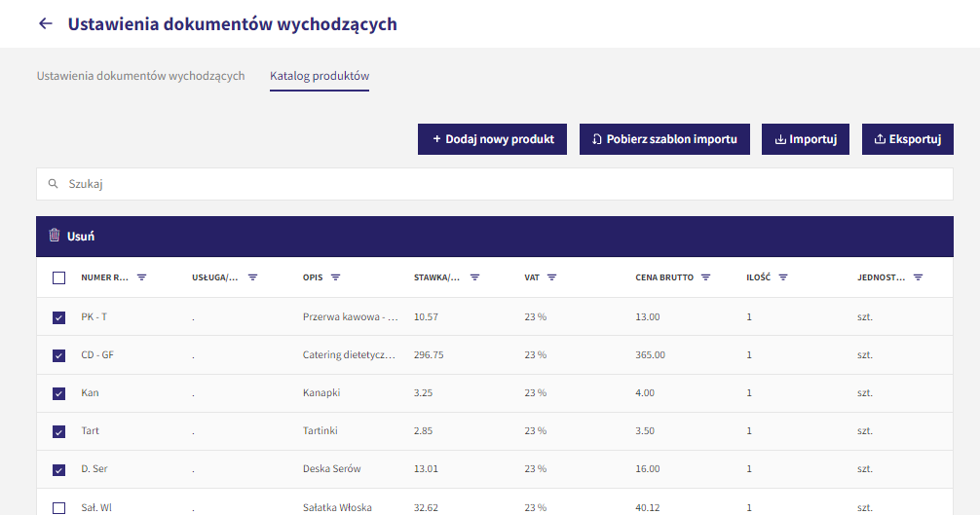
Task: Click the 3.50 gross price cell
Action: (x=645, y=430)
